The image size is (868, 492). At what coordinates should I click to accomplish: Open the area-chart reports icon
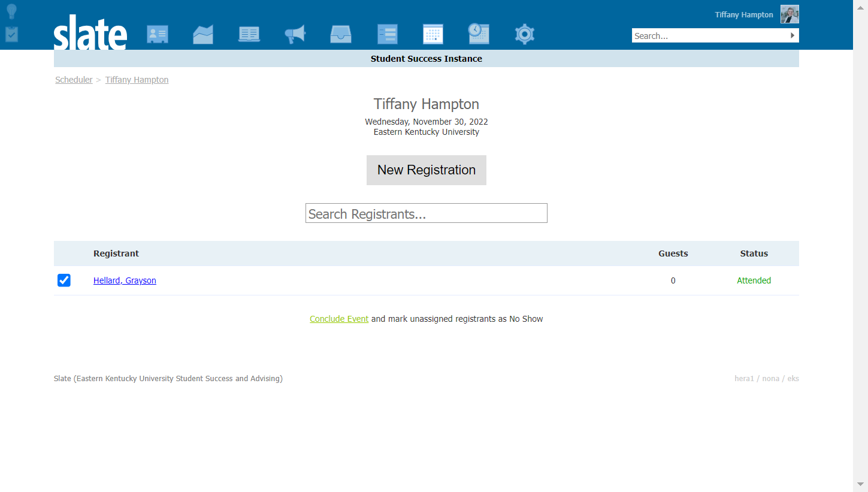pyautogui.click(x=203, y=34)
